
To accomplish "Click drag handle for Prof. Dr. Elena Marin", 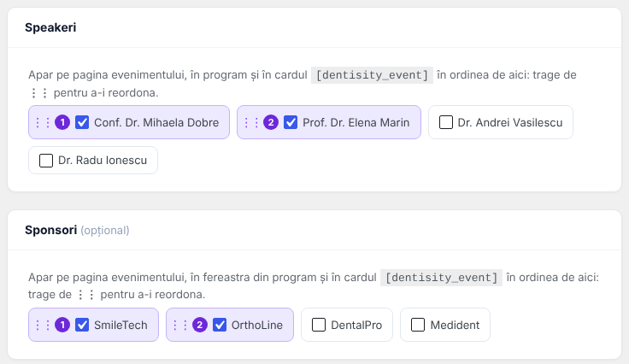I will (x=251, y=123).
